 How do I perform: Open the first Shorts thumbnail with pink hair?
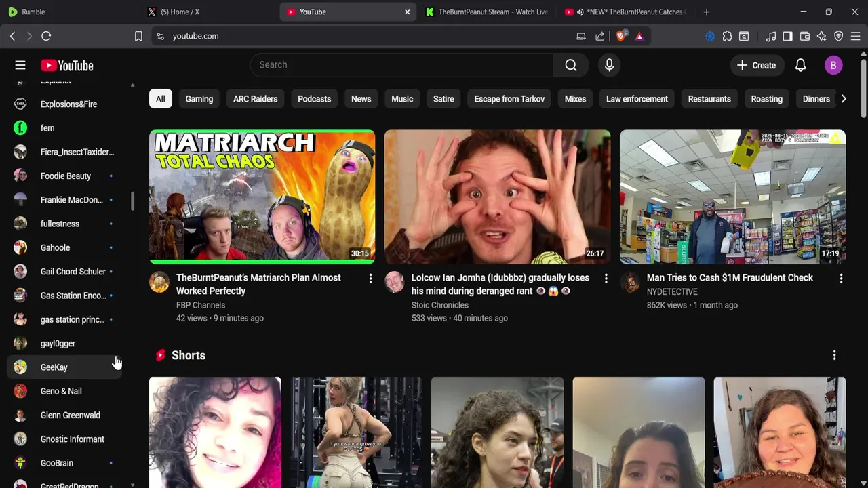(215, 432)
